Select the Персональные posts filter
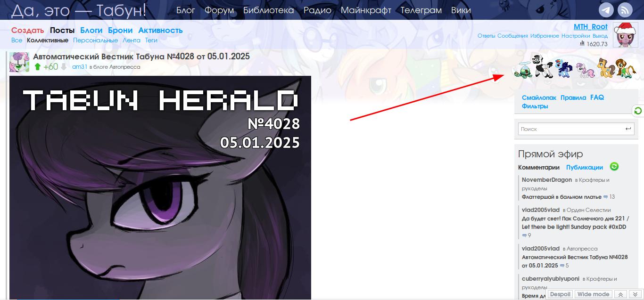The width and height of the screenshot is (644, 300). pyautogui.click(x=95, y=41)
